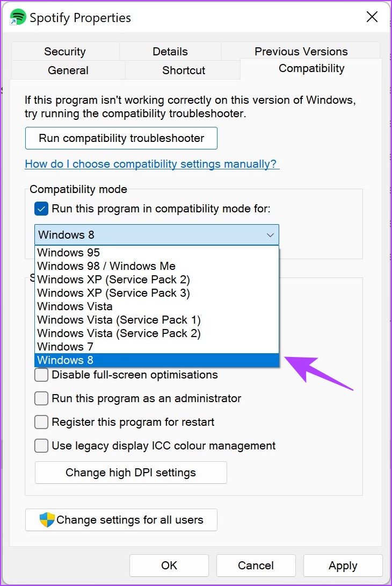Pick Windows Vista (Service Pack 2) entry

(x=157, y=333)
